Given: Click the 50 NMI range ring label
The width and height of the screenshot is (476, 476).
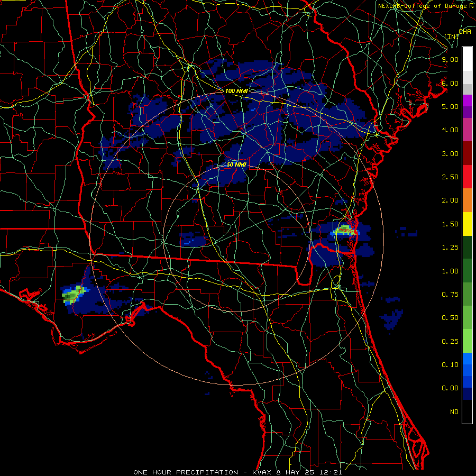Looking at the screenshot, I should click(236, 164).
